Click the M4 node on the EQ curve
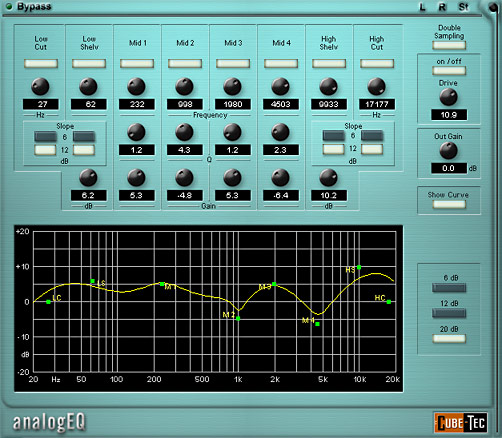502x438 pixels. point(317,324)
